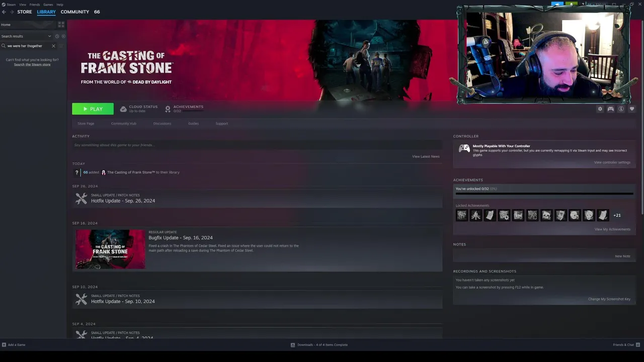Open the Achievements 0/32 header item
Screen dimensions: 644x362
(x=184, y=109)
